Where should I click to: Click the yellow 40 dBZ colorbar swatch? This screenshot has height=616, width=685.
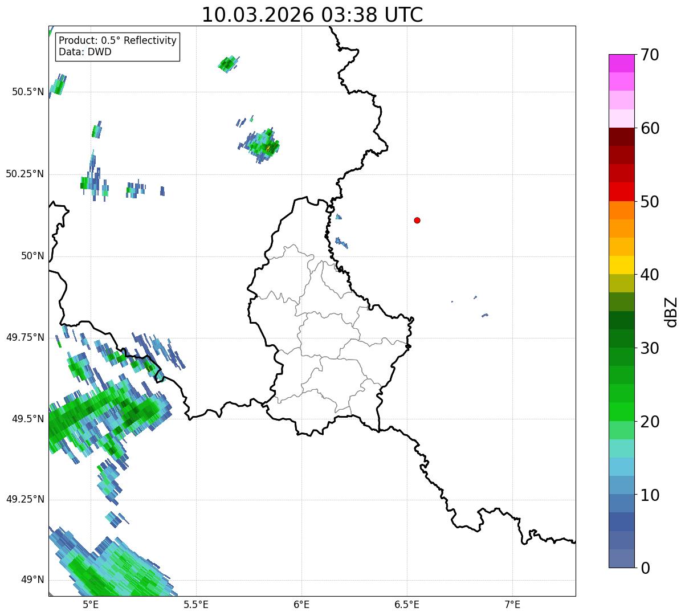[x=622, y=265]
